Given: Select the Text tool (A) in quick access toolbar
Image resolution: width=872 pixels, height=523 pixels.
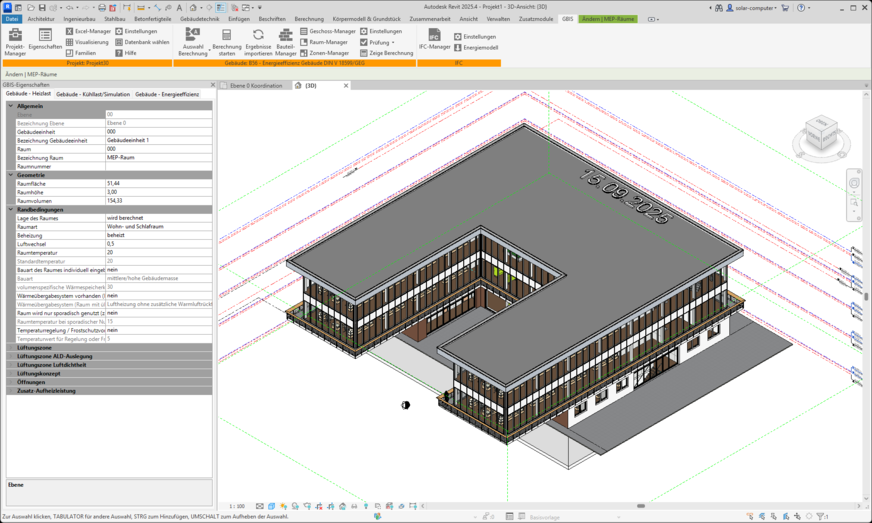Looking at the screenshot, I should click(x=179, y=8).
